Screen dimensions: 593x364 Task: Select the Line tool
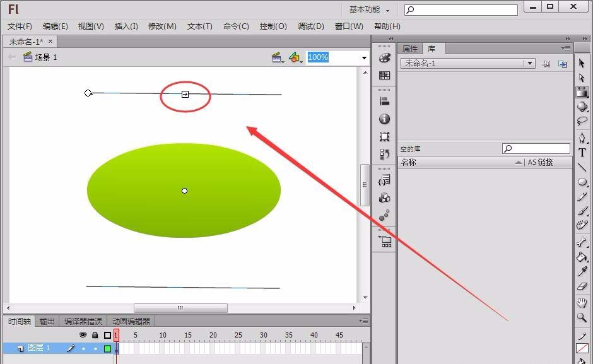point(582,167)
